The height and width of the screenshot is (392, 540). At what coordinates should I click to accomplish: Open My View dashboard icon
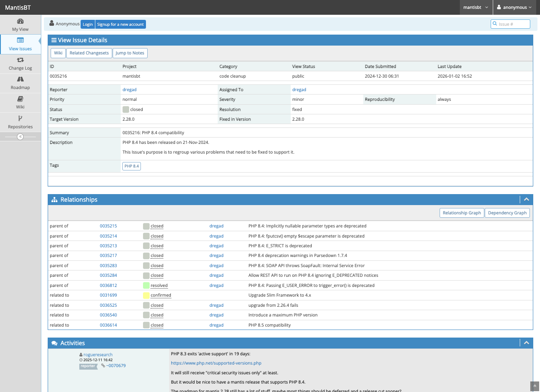click(20, 21)
